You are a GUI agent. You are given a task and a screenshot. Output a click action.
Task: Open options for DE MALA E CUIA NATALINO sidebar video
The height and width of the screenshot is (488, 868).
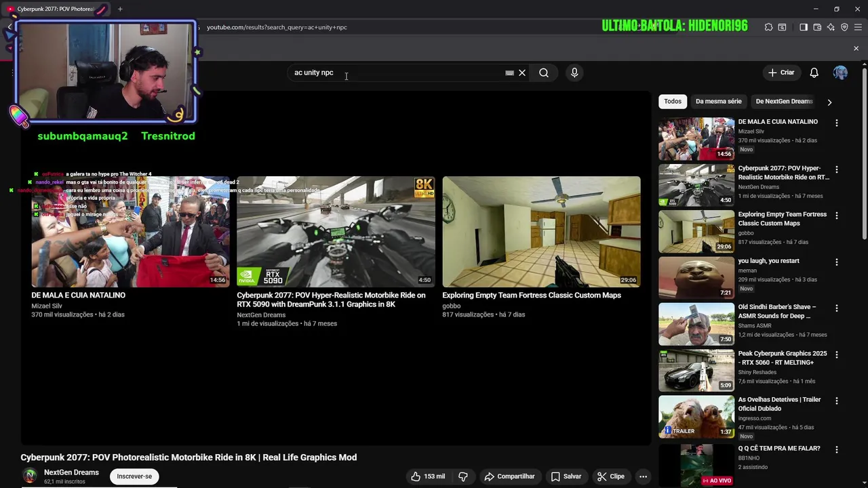(836, 123)
